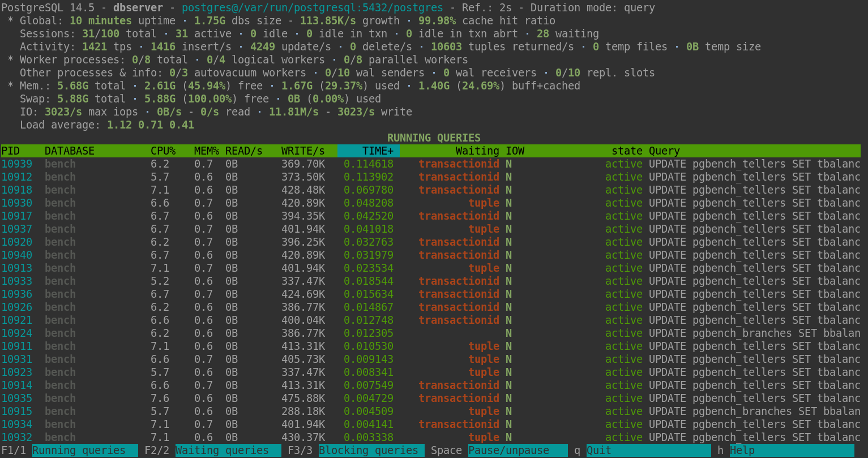This screenshot has height=458, width=868.
Task: Select process PID 10930
Action: [16, 203]
